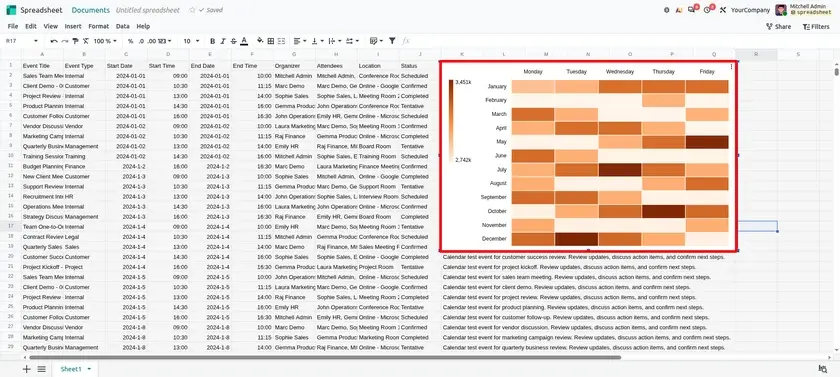Open the View menu
Viewport: 840px width, 377px height.
[x=50, y=26]
